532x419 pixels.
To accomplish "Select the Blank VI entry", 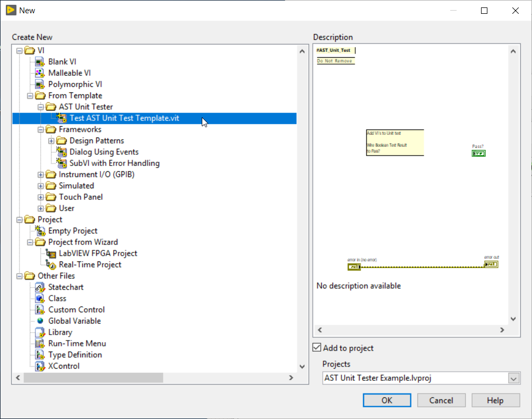I will coord(62,62).
